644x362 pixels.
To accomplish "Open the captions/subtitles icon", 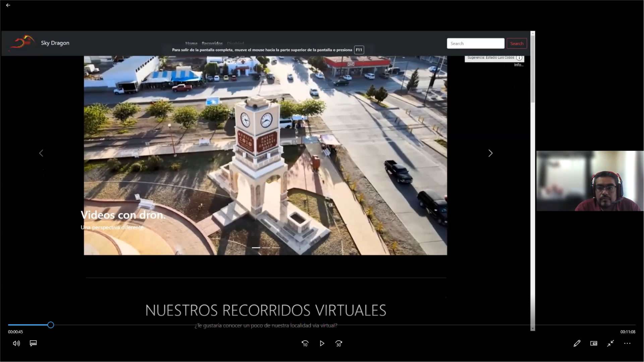I will click(x=33, y=344).
